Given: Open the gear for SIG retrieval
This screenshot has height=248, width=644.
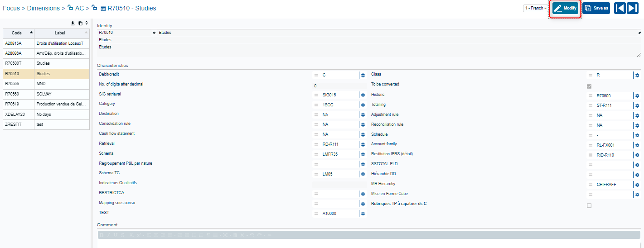Looking at the screenshot, I should 363,95.
